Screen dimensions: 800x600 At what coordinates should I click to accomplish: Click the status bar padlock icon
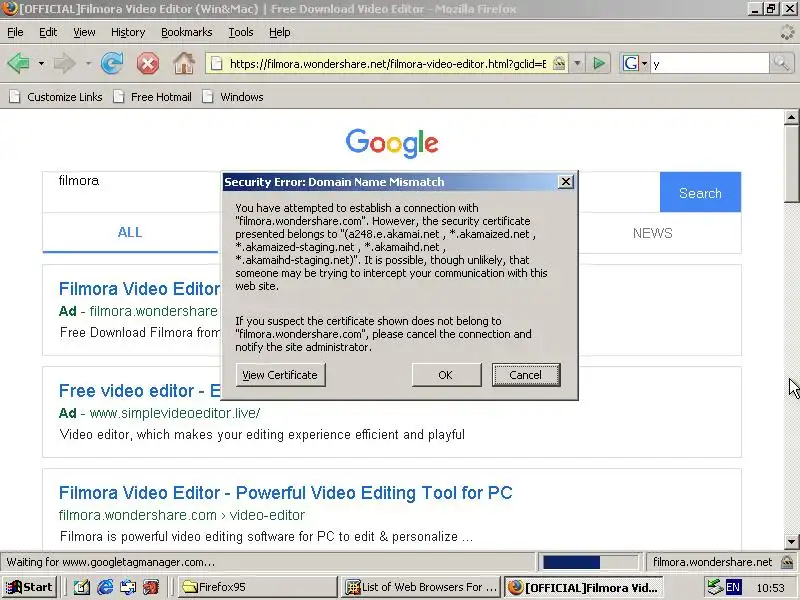pyautogui.click(x=787, y=562)
